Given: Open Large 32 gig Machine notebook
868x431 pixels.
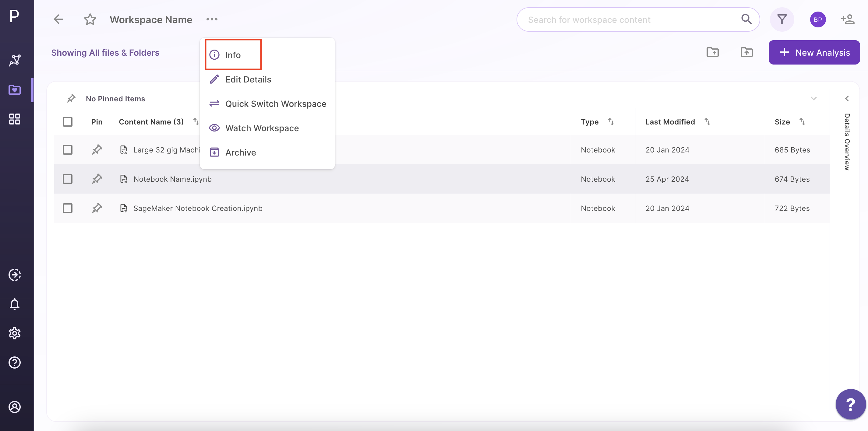Looking at the screenshot, I should tap(167, 149).
